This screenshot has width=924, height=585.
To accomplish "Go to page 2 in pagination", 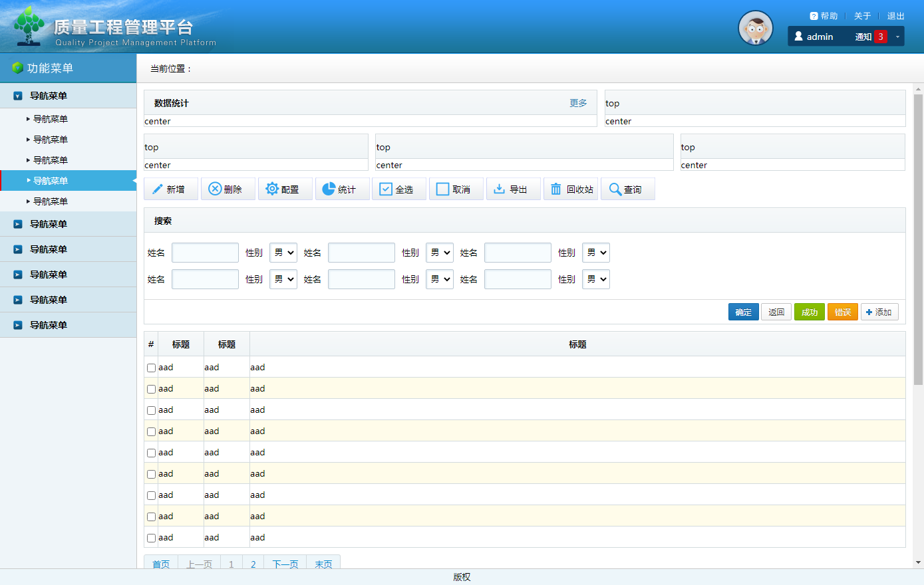I will (x=253, y=564).
